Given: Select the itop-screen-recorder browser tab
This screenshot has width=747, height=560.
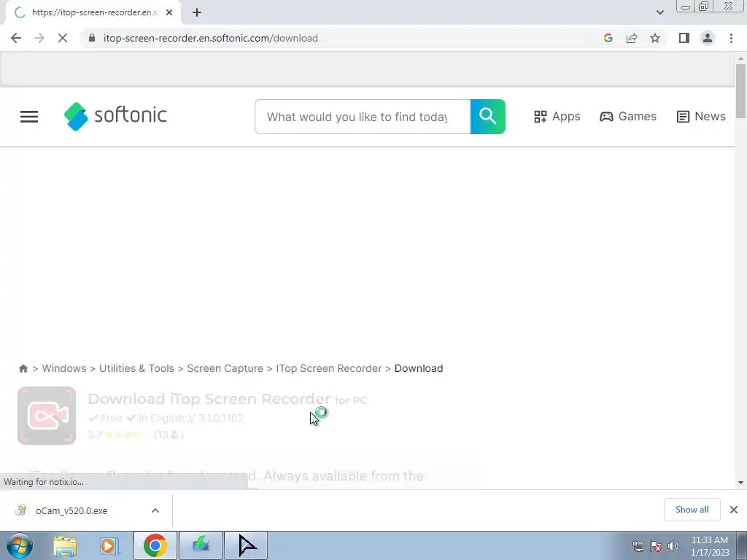Looking at the screenshot, I should pyautogui.click(x=93, y=12).
